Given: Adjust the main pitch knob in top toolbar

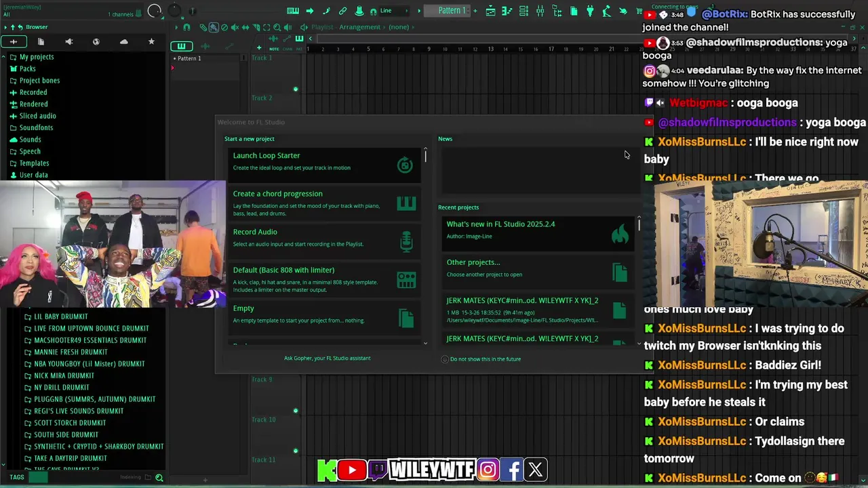Looking at the screenshot, I should coord(174,9).
